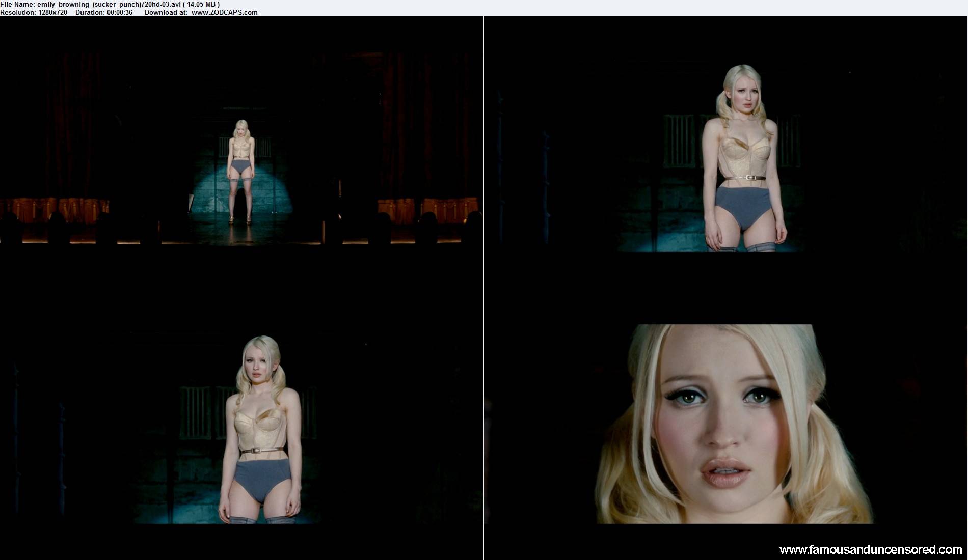Viewport: 968px width, 560px height.
Task: Open the bottom-right face close-up thumbnail
Action: [725, 424]
